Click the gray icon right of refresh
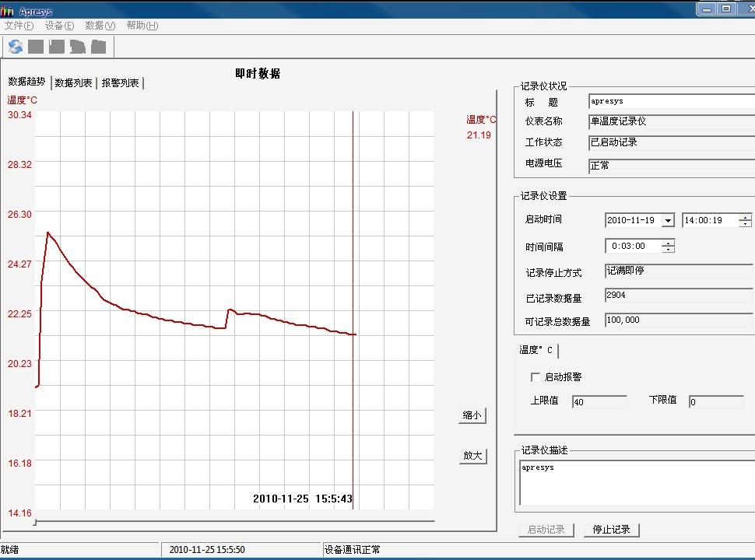This screenshot has width=755, height=560. point(36,47)
